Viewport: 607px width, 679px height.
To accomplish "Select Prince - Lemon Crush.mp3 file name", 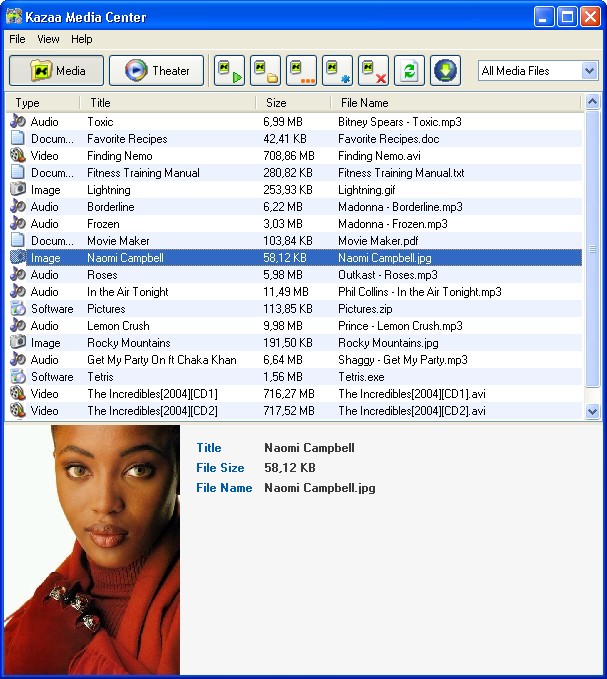I will click(x=400, y=326).
